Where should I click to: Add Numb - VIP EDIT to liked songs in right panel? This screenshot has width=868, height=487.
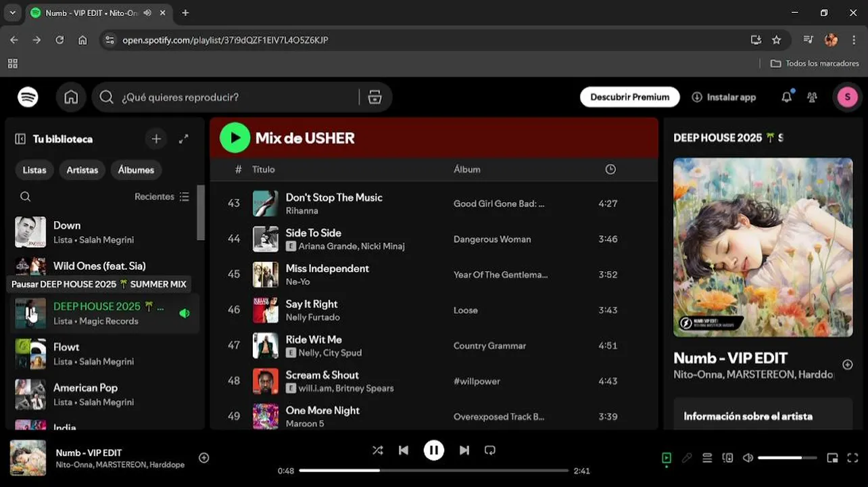pos(847,365)
